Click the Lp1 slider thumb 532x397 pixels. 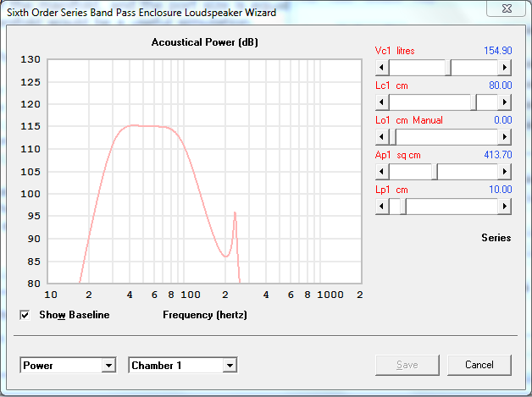pos(403,207)
